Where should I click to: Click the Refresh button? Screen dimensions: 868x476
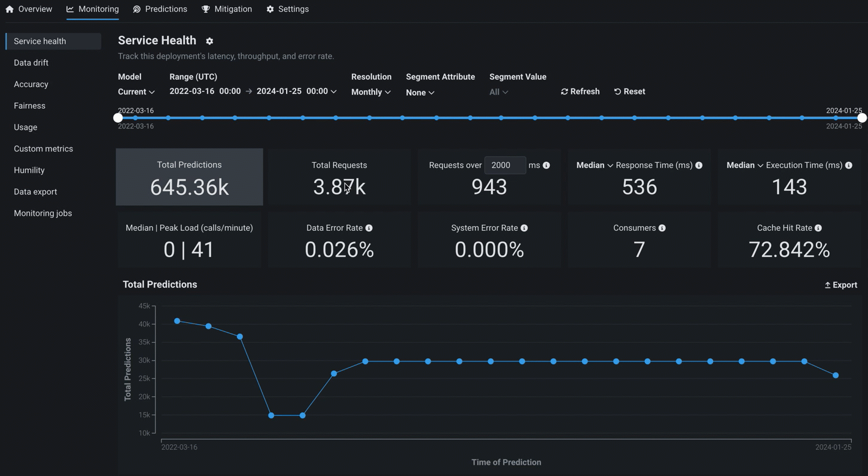point(580,91)
